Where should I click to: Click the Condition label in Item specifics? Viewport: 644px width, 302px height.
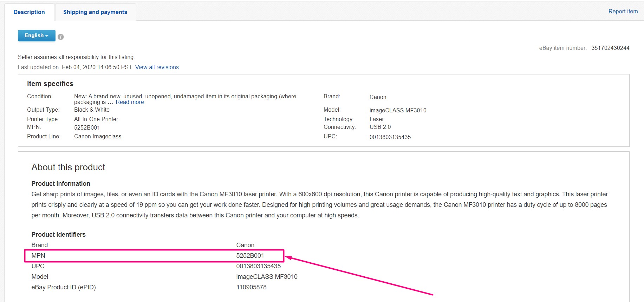pos(40,96)
